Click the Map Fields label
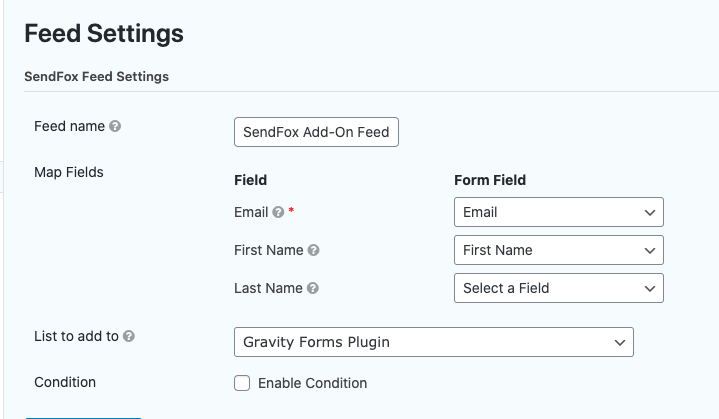The image size is (719, 419). click(69, 172)
